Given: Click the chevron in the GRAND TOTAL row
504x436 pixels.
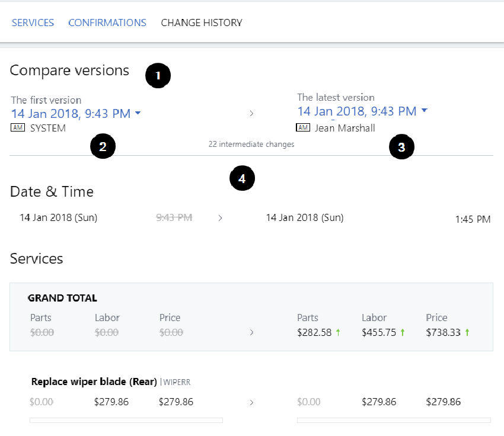Looking at the screenshot, I should point(251,332).
